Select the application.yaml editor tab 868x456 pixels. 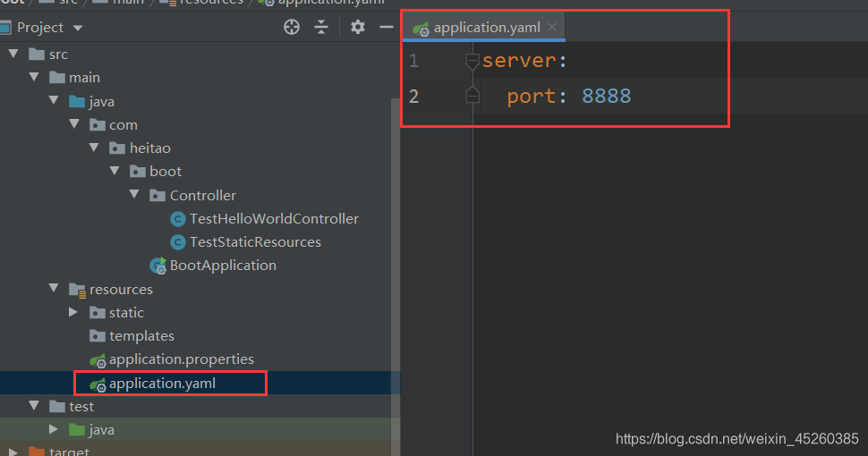click(x=484, y=27)
